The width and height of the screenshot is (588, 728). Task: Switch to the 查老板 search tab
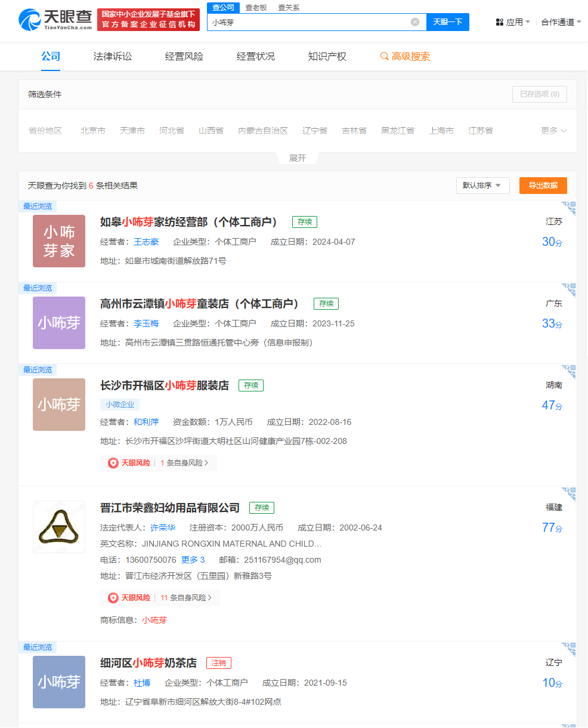256,8
